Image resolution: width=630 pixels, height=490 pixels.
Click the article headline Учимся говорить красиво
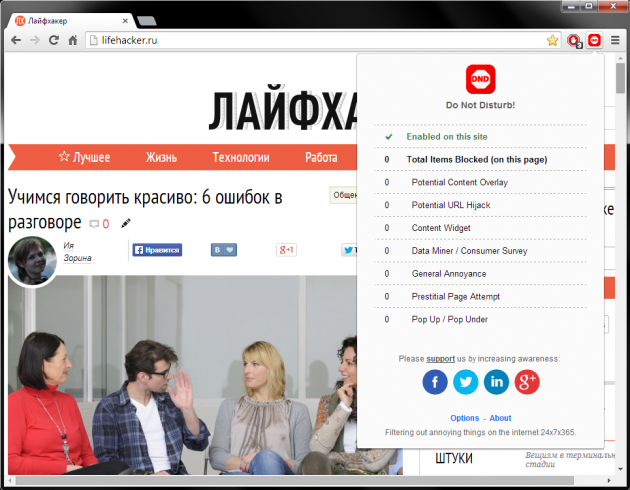pyautogui.click(x=145, y=209)
